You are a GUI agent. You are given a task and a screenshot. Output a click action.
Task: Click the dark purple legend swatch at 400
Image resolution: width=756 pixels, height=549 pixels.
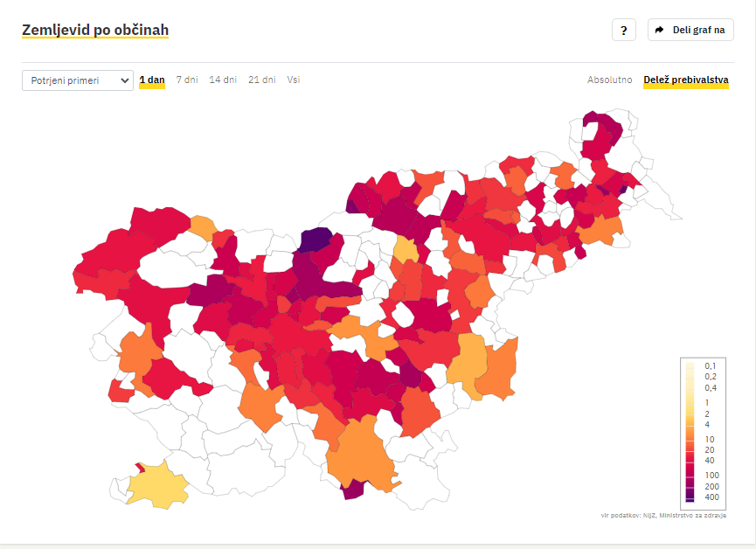tap(690, 497)
